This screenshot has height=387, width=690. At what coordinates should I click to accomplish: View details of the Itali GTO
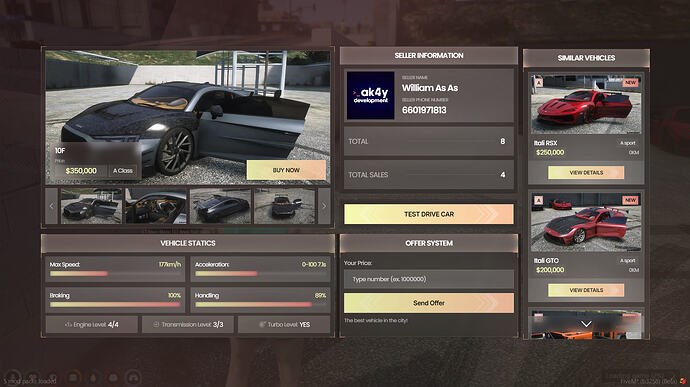click(586, 290)
